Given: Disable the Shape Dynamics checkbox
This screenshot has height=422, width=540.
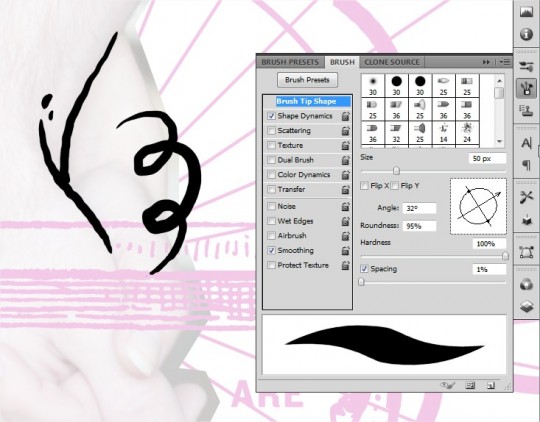Looking at the screenshot, I should (x=271, y=116).
